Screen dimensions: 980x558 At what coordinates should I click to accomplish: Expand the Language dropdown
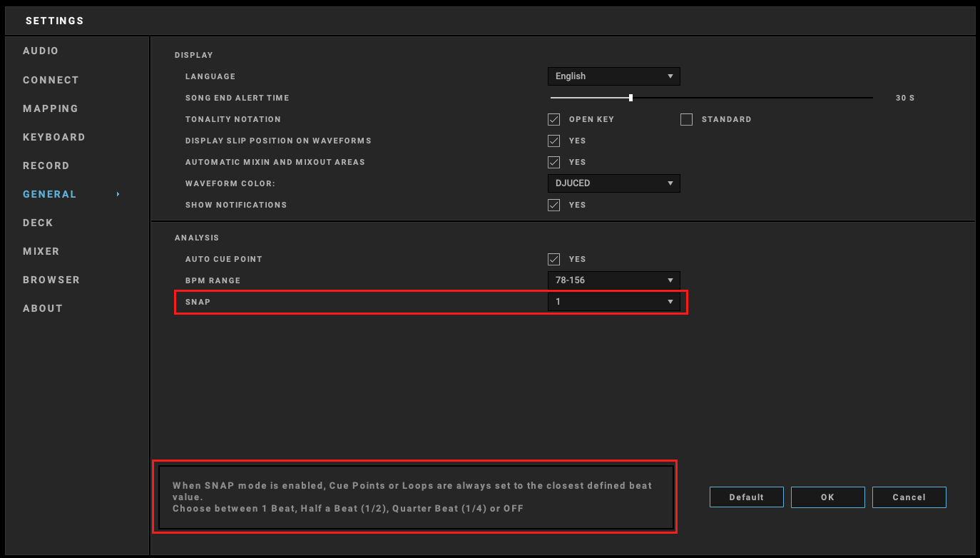pos(613,76)
